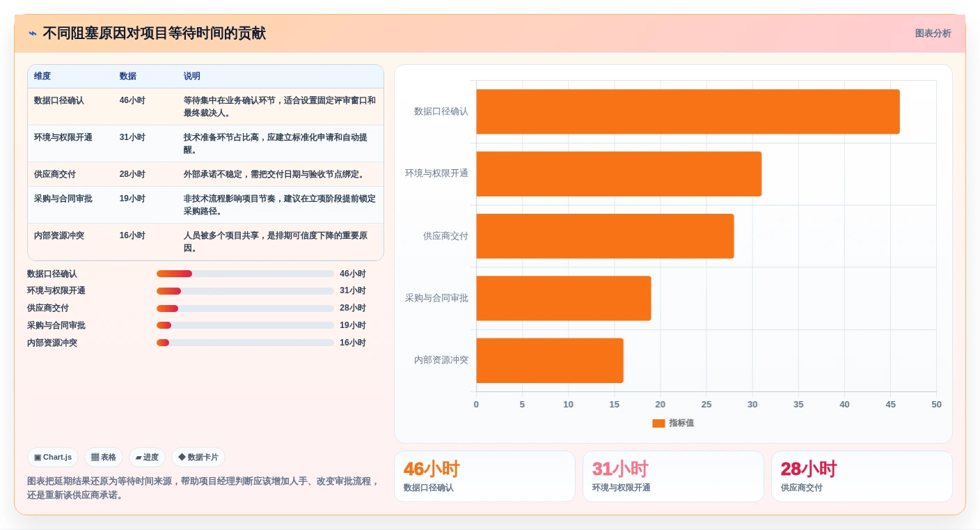Click the 供应商交付 bar in the chart
The height and width of the screenshot is (530, 980).
[605, 236]
